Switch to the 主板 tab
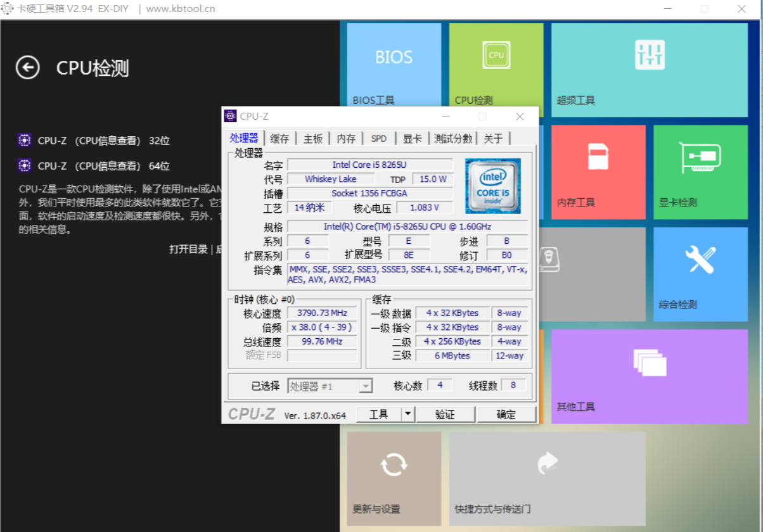This screenshot has height=532, width=763. coord(313,139)
